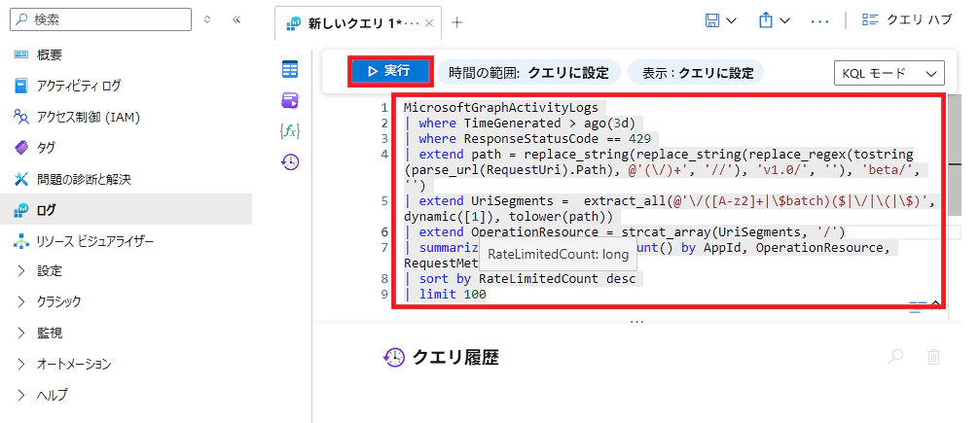Click MicrosoftGraphActivityLogs in query editor

coord(501,108)
